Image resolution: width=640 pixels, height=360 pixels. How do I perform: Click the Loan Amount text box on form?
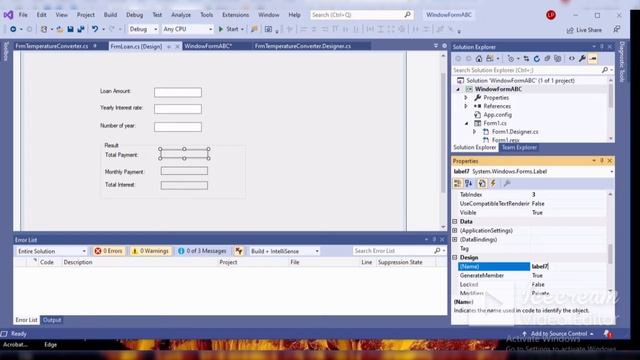coord(178,92)
